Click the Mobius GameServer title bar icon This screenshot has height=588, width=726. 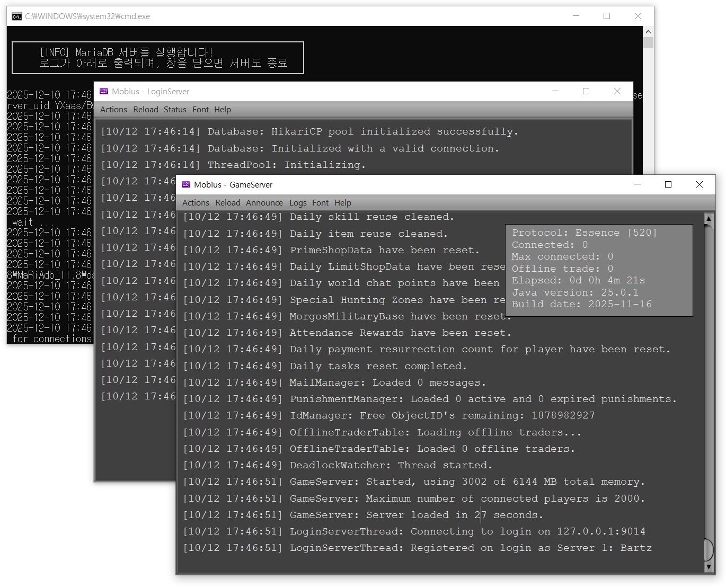(186, 184)
